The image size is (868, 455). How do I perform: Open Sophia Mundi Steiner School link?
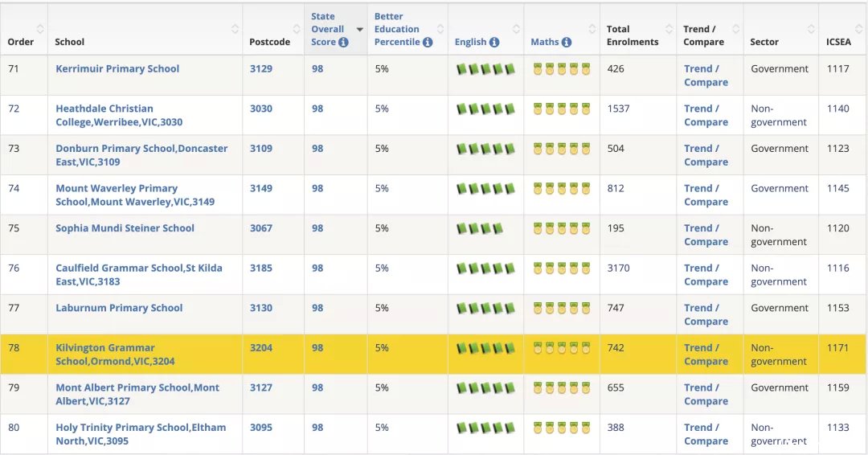pos(125,228)
